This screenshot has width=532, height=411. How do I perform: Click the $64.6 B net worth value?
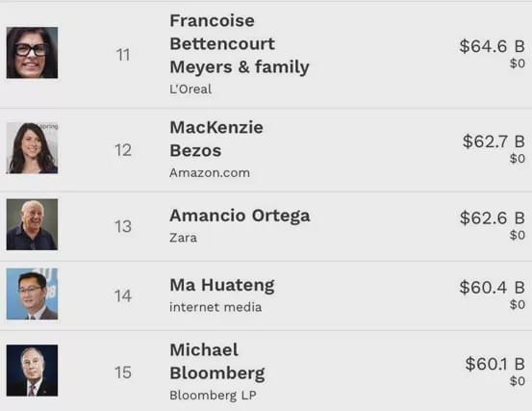click(492, 46)
